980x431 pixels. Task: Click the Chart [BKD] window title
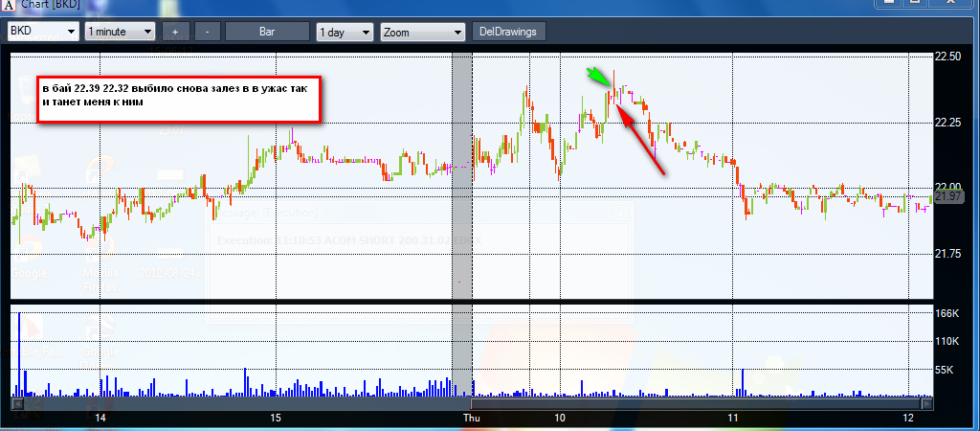[51, 4]
